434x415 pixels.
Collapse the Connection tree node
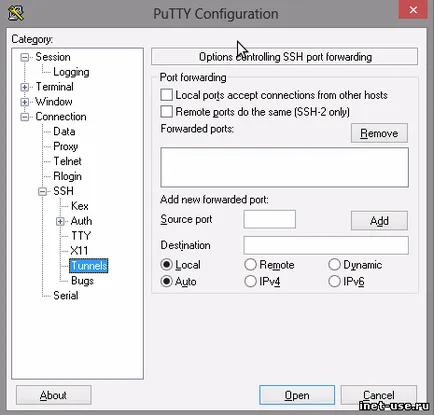click(24, 117)
